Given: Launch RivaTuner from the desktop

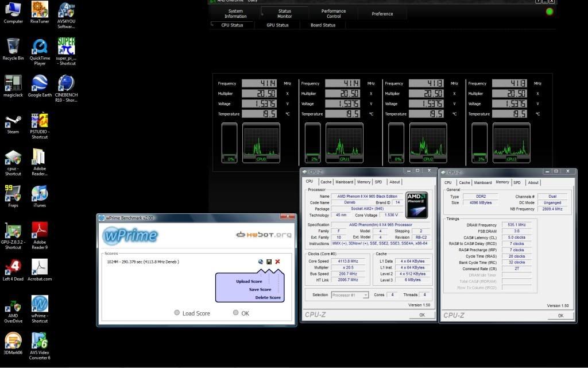Looking at the screenshot, I should coord(40,13).
